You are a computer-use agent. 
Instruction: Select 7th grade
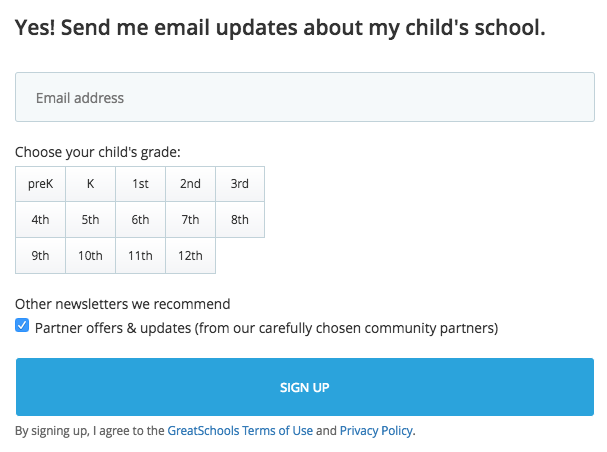(x=190, y=220)
